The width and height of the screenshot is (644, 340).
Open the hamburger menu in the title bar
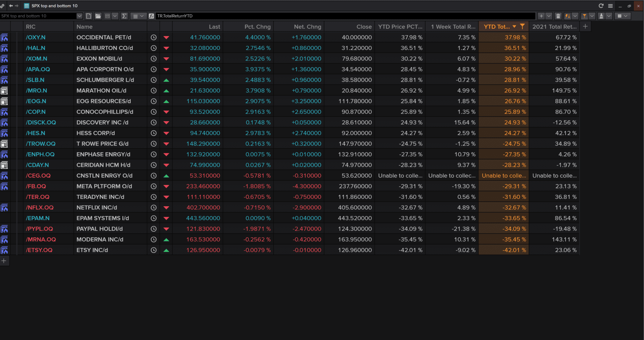click(610, 6)
